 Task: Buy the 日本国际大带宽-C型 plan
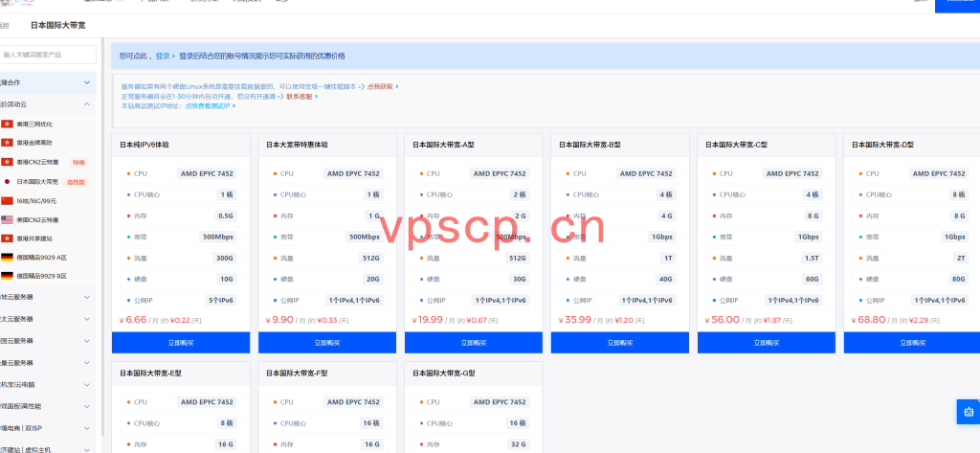(767, 342)
